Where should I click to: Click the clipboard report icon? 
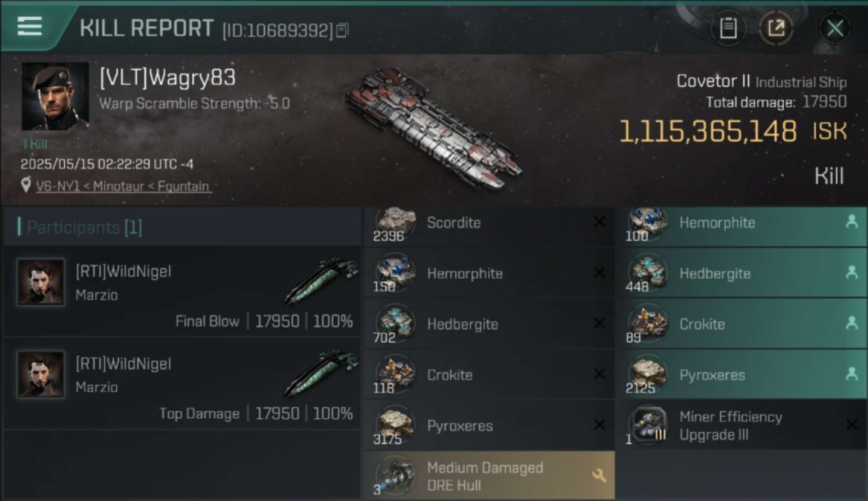728,28
